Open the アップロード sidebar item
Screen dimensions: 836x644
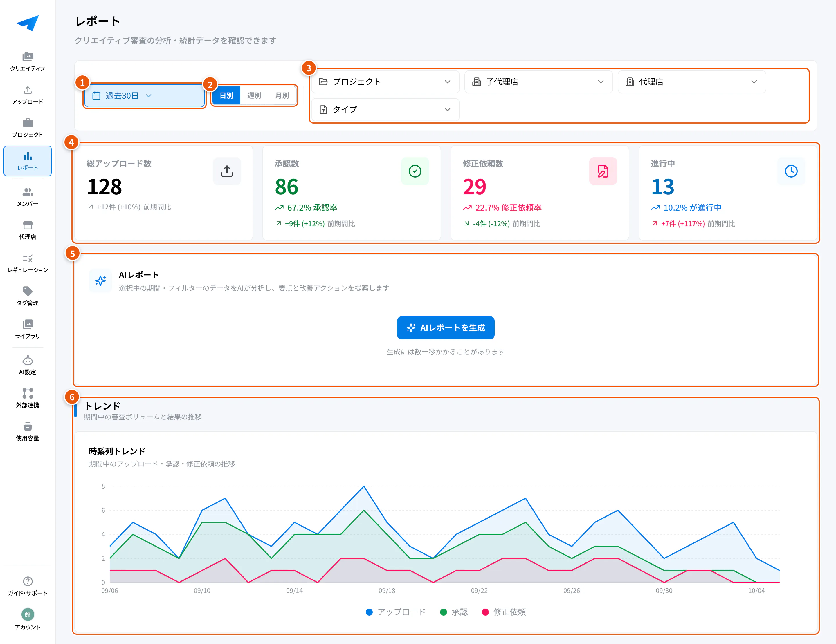click(x=28, y=95)
